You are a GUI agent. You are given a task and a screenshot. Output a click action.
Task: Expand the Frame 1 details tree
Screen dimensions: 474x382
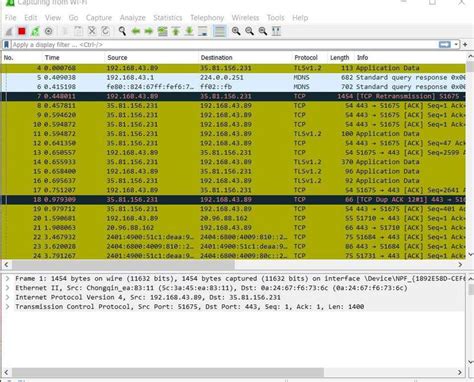[x=7, y=278]
